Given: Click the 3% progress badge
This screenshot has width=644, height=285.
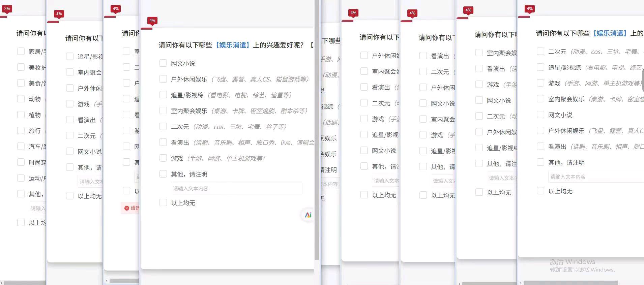Looking at the screenshot, I should pos(7,9).
